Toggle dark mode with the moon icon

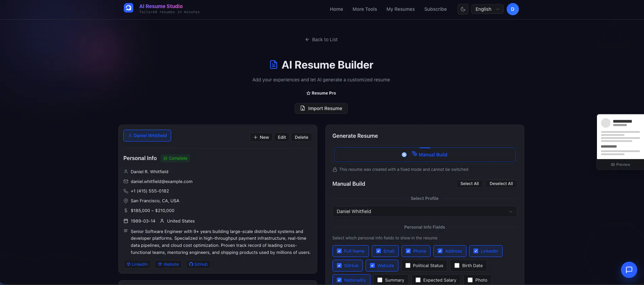point(463,9)
